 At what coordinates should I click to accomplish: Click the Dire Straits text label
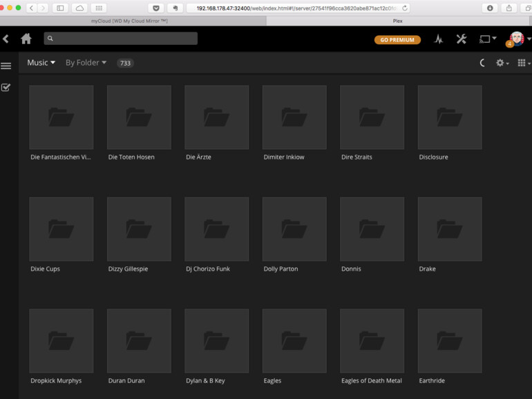tap(357, 157)
